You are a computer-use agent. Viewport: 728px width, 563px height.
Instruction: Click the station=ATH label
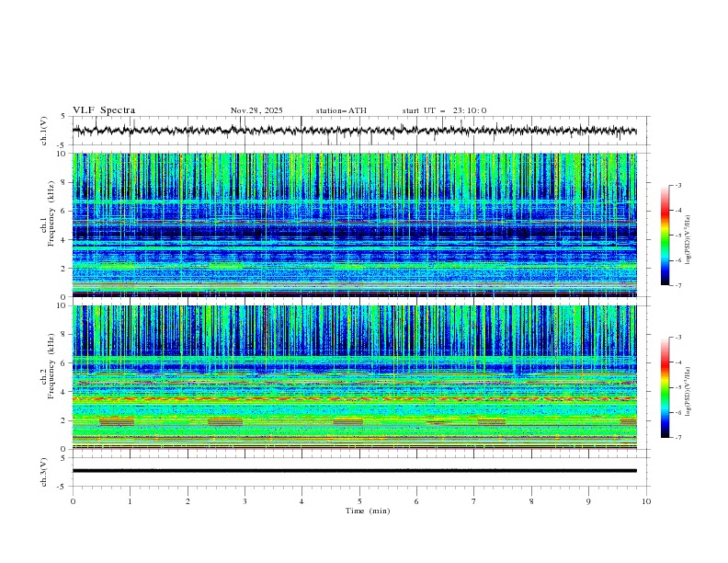(x=341, y=110)
